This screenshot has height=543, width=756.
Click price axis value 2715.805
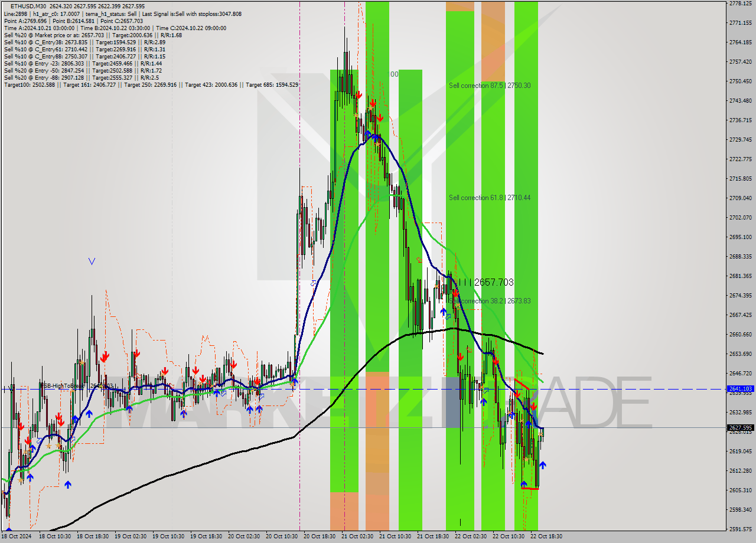coord(740,178)
